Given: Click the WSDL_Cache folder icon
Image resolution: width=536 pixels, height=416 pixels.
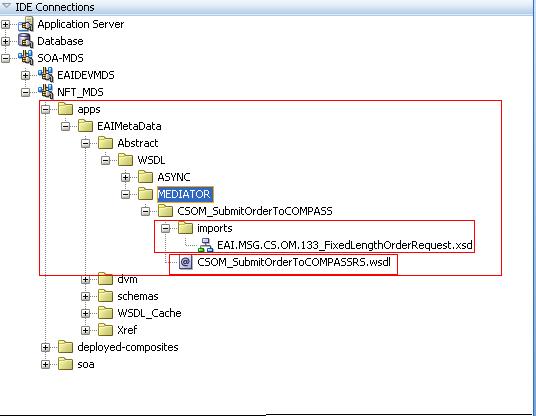Looking at the screenshot, I should (105, 313).
